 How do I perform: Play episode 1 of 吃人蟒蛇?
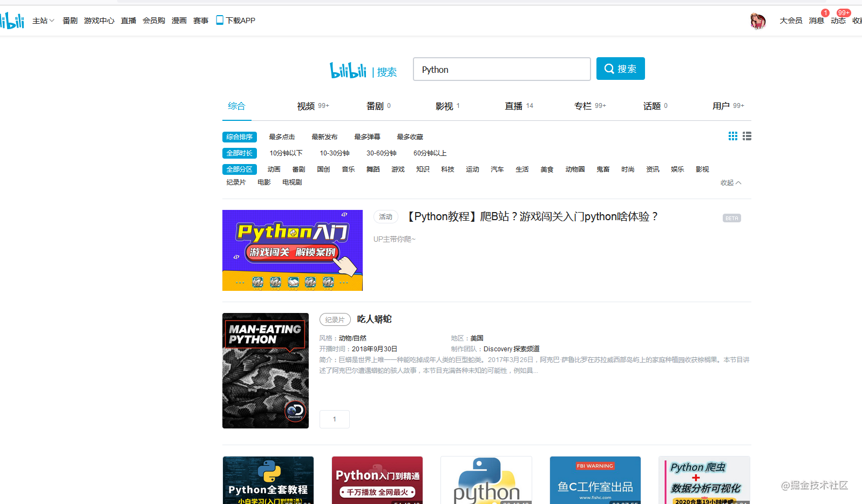coord(335,419)
